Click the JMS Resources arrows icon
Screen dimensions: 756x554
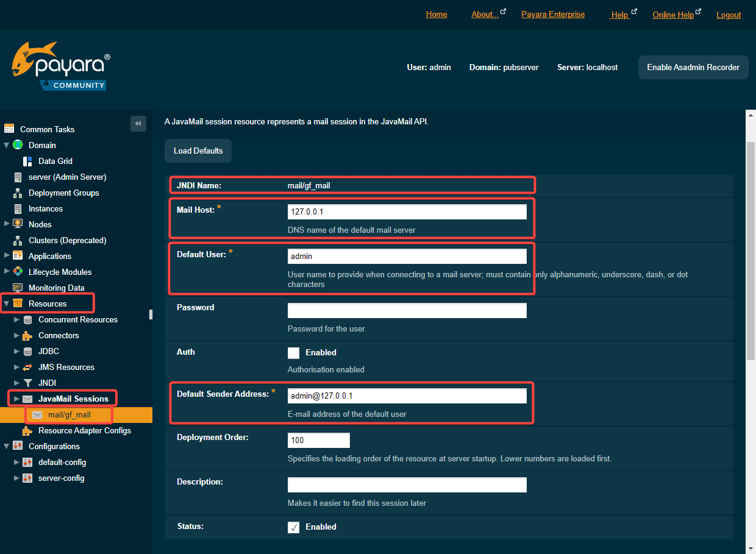27,367
